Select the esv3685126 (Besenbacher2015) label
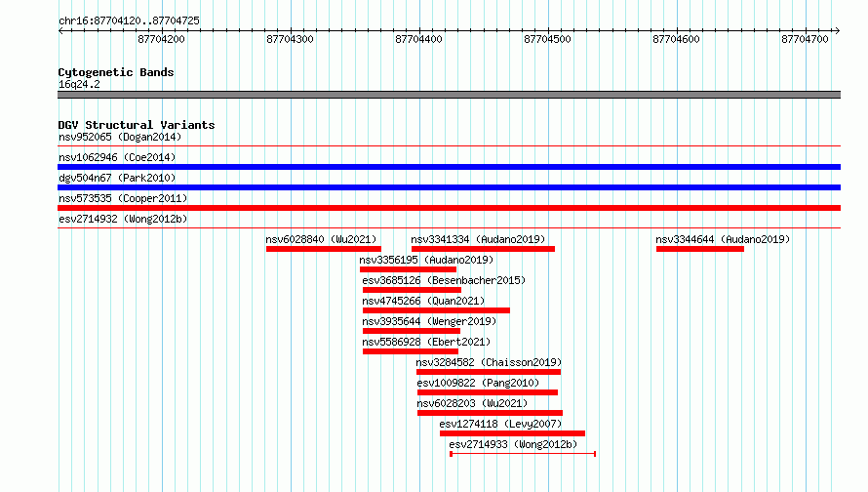This screenshot has width=868, height=492. [444, 280]
